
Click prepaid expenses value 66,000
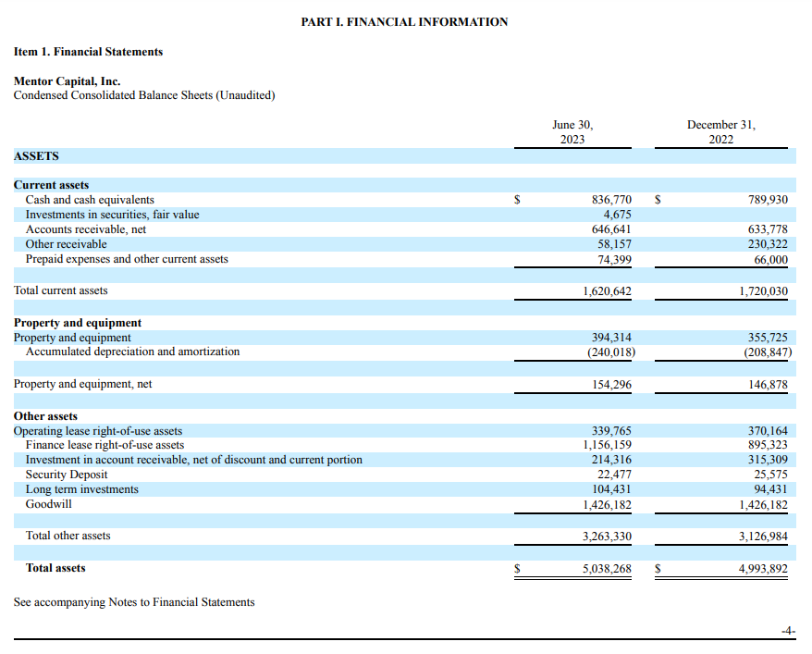pyautogui.click(x=770, y=260)
